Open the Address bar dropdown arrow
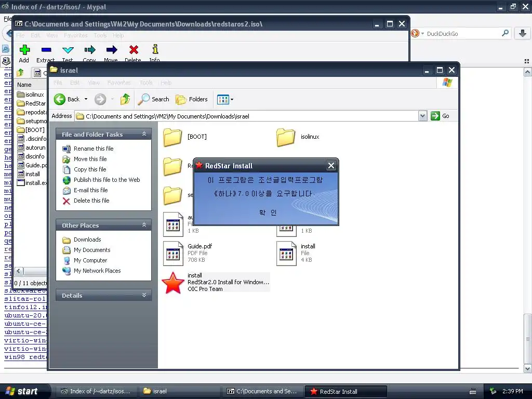Viewport: 532px width, 399px height. coord(422,116)
